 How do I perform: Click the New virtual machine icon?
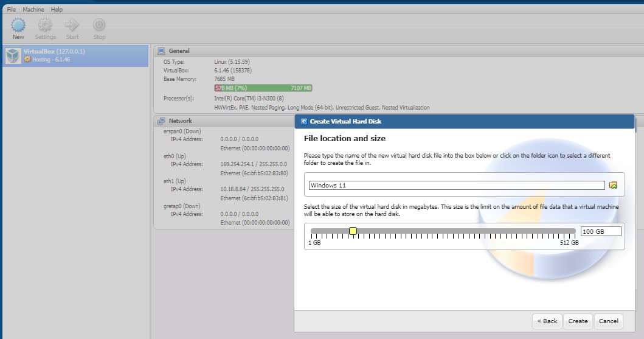point(18,25)
